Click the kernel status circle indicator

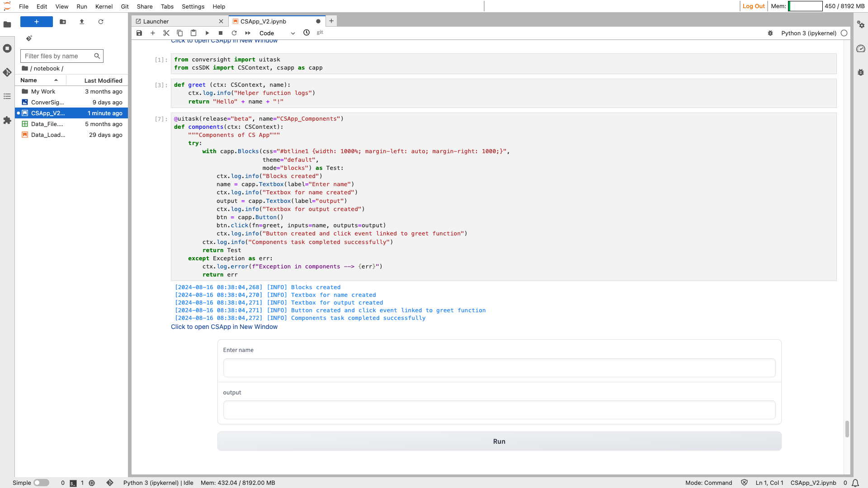[844, 33]
